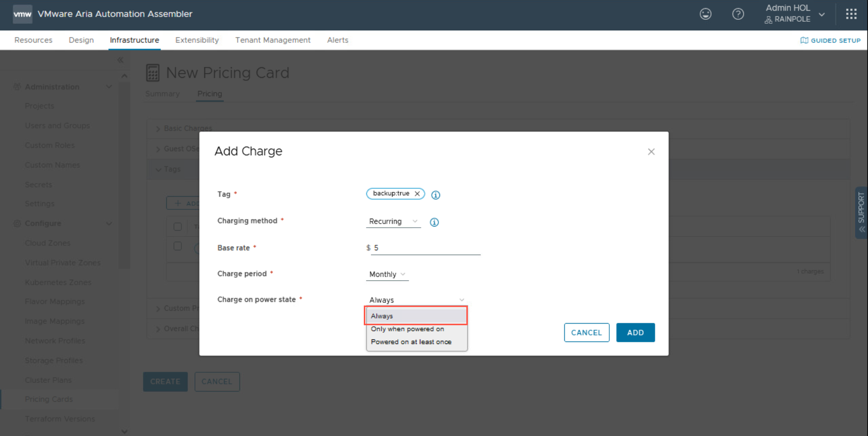Choose 'Only when powered on' option
Image resolution: width=868 pixels, height=436 pixels.
click(407, 329)
